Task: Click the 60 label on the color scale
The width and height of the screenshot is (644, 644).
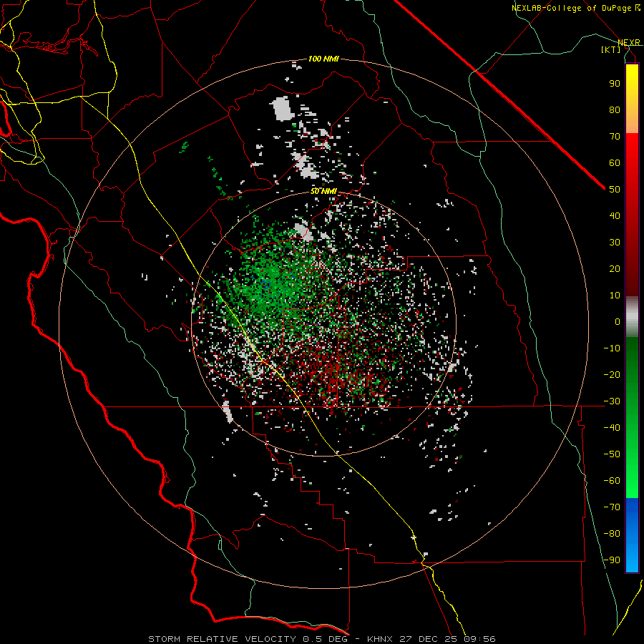Action: [615, 162]
